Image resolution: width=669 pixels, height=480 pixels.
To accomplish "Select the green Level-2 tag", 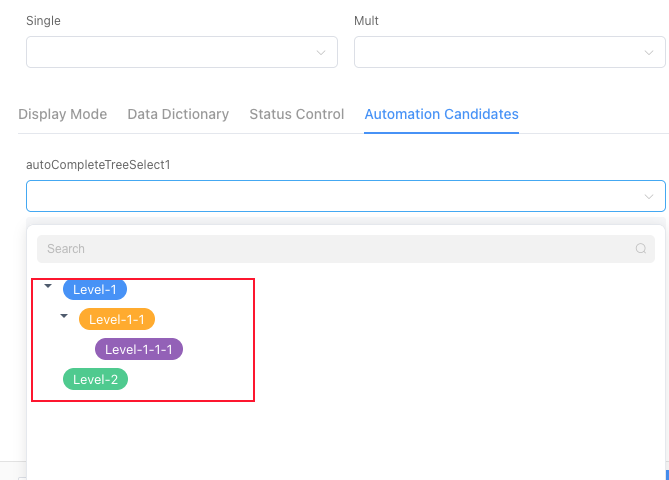I will (x=95, y=380).
